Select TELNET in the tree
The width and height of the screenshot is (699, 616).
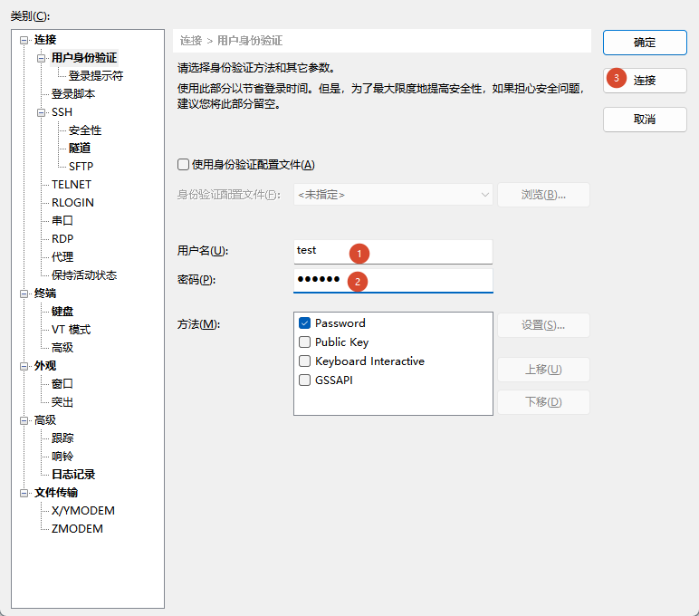72,185
